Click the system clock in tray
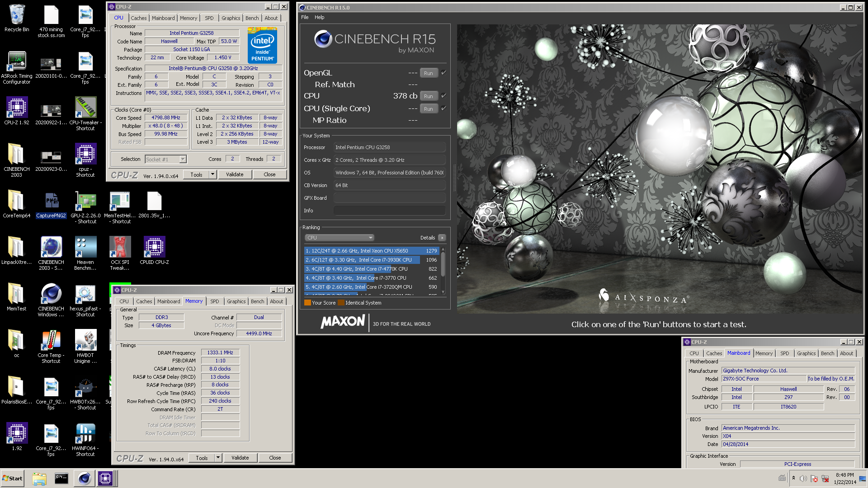868x488 pixels. (844, 479)
